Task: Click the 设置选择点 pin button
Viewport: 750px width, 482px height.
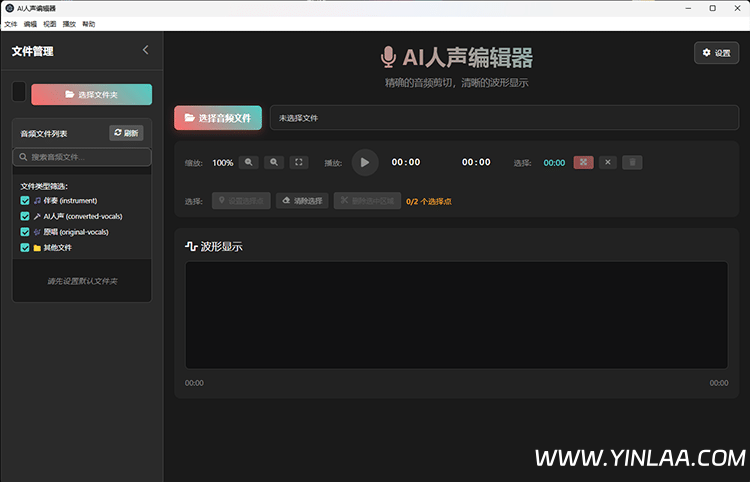Action: tap(241, 201)
